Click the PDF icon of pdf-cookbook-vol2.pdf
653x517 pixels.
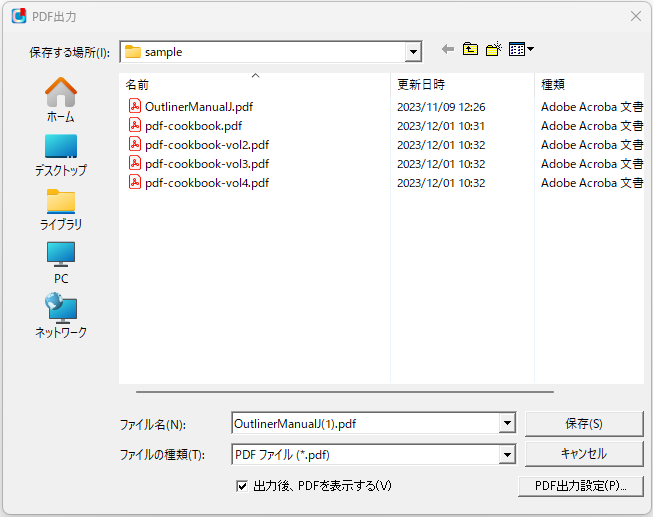coord(135,145)
